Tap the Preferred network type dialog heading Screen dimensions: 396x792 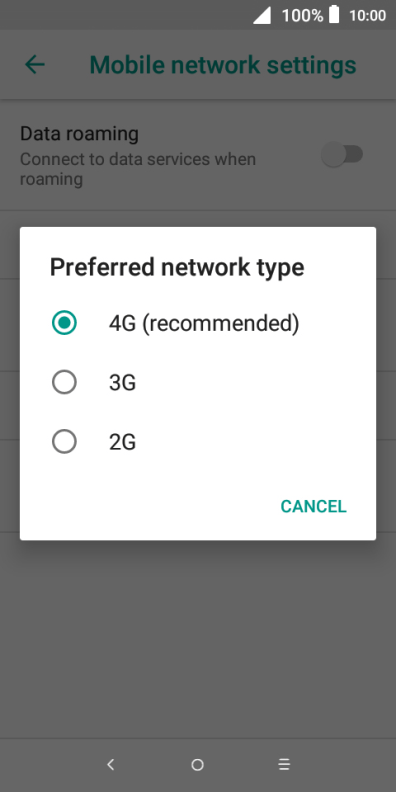tap(177, 268)
